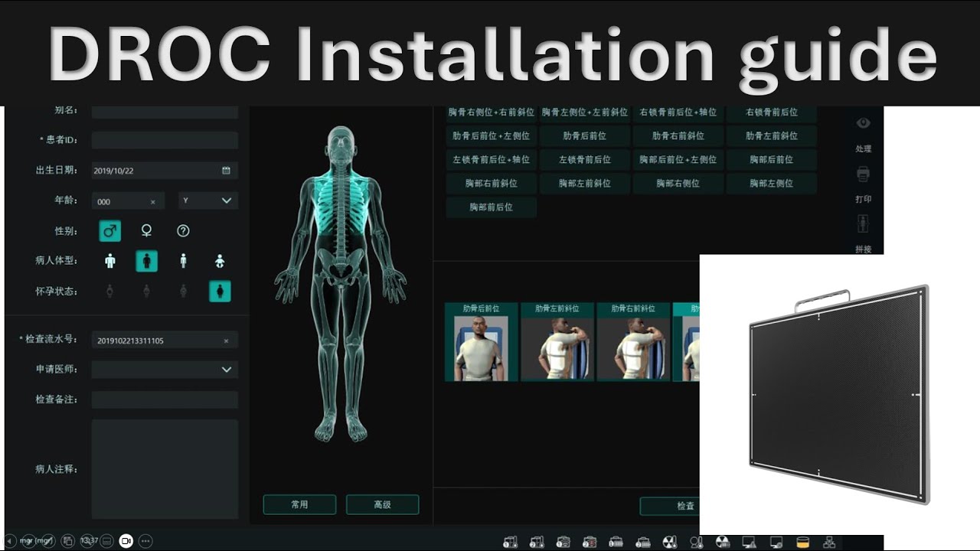
Task: Open the 肋骨右前斜位 position thumbnail
Action: [633, 342]
